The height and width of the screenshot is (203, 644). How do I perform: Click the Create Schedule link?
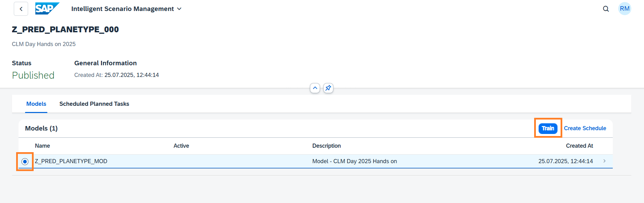pos(585,128)
